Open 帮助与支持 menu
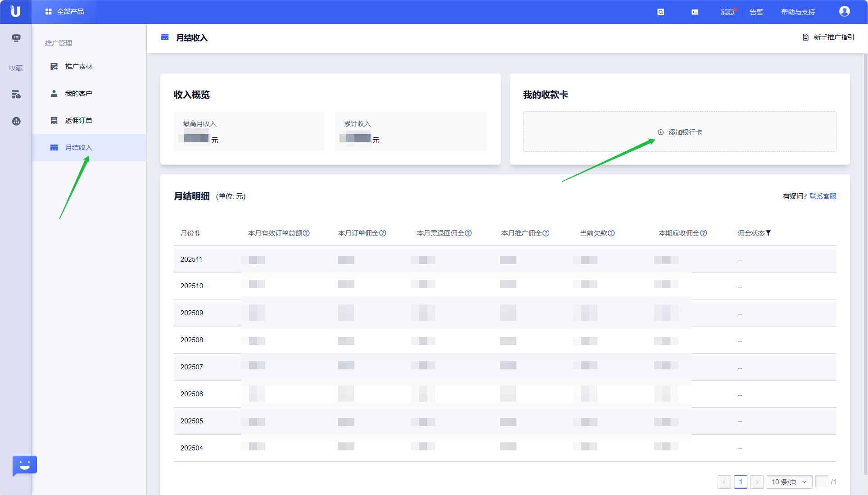 click(798, 12)
